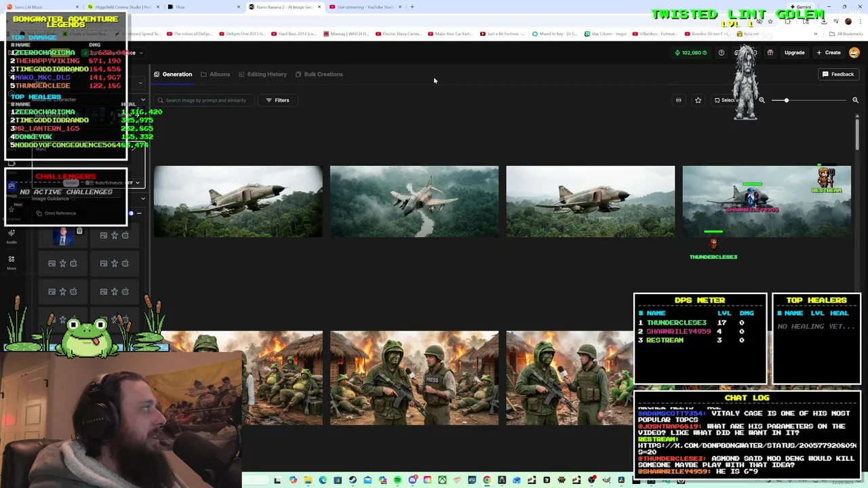Open File Explorer from the taskbar
The width and height of the screenshot is (868, 488).
click(308, 481)
